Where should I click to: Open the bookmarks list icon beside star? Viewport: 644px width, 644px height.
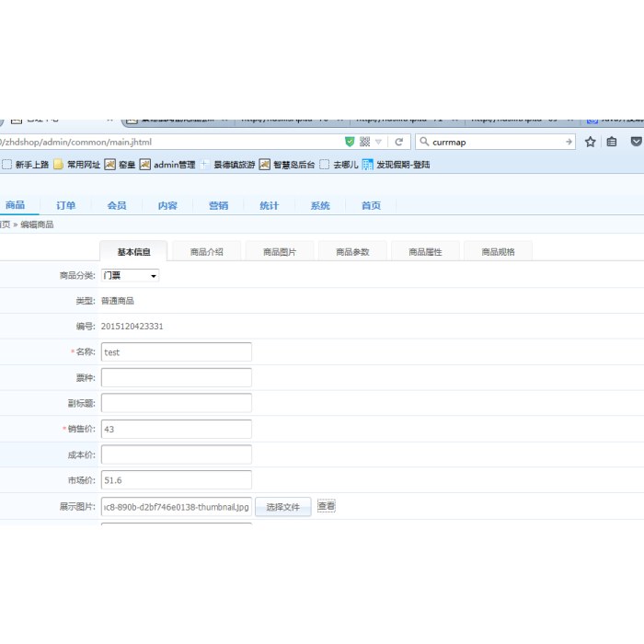[612, 142]
